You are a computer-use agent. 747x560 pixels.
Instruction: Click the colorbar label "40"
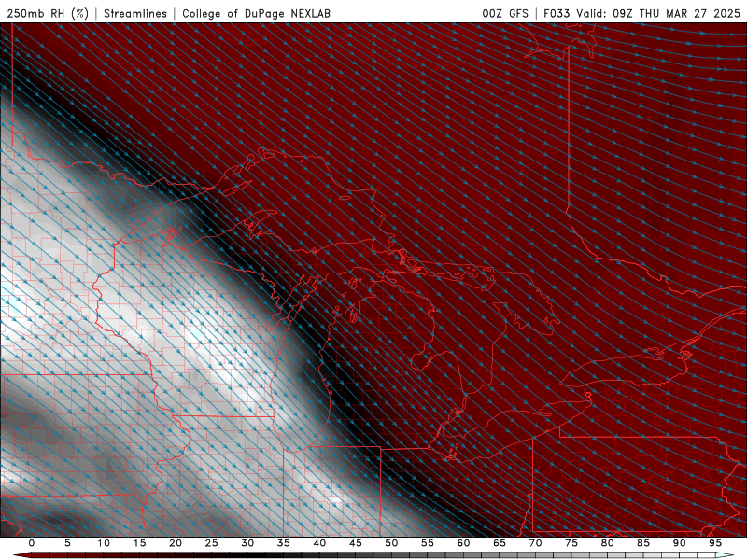click(319, 543)
